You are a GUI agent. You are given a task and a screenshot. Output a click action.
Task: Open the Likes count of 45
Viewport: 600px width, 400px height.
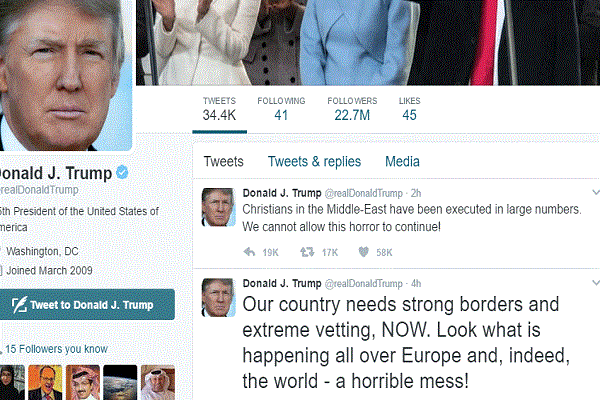[409, 109]
